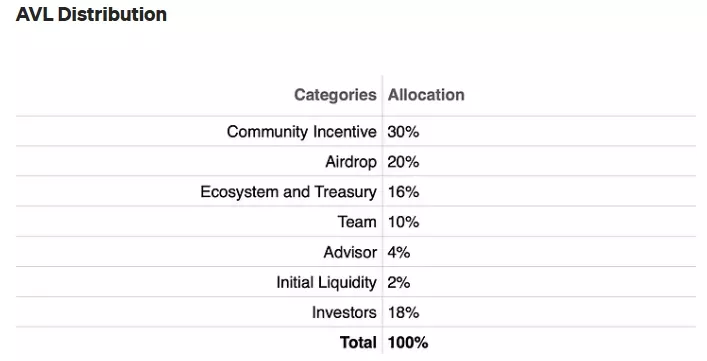This screenshot has width=707, height=361.
Task: Select the Team category cell
Action: 357,222
